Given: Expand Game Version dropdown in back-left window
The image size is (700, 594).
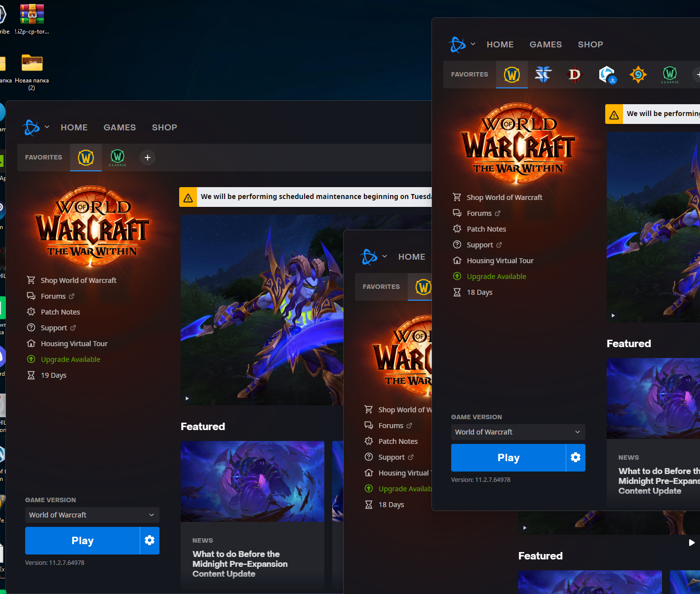Looking at the screenshot, I should click(92, 515).
